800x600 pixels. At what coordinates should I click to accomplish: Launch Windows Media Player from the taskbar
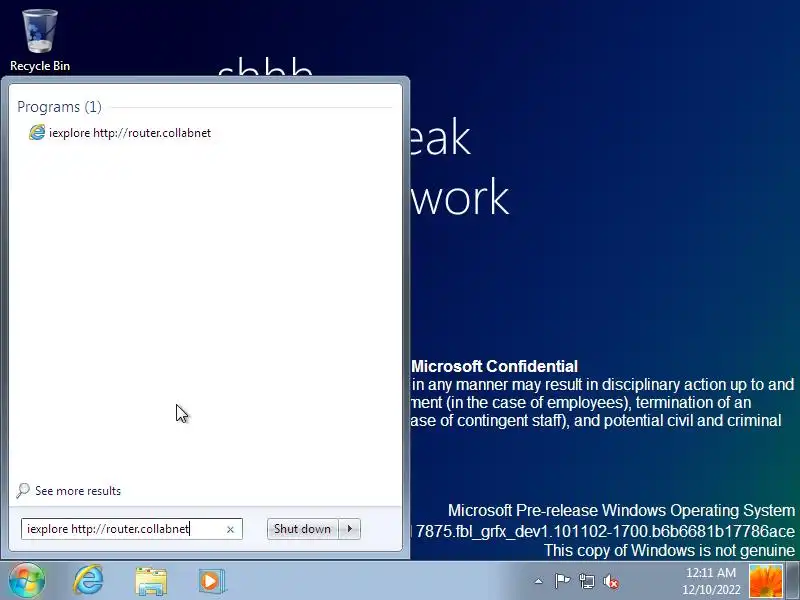click(x=212, y=581)
